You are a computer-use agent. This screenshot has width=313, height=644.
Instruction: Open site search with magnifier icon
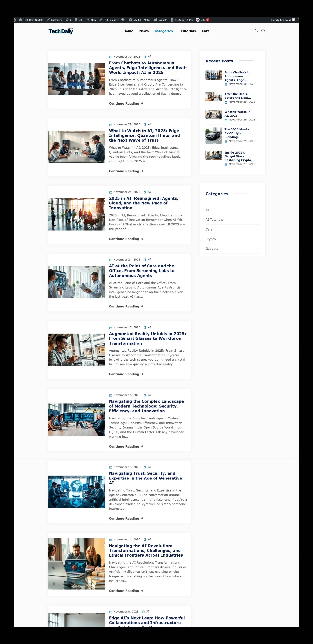coord(263,31)
